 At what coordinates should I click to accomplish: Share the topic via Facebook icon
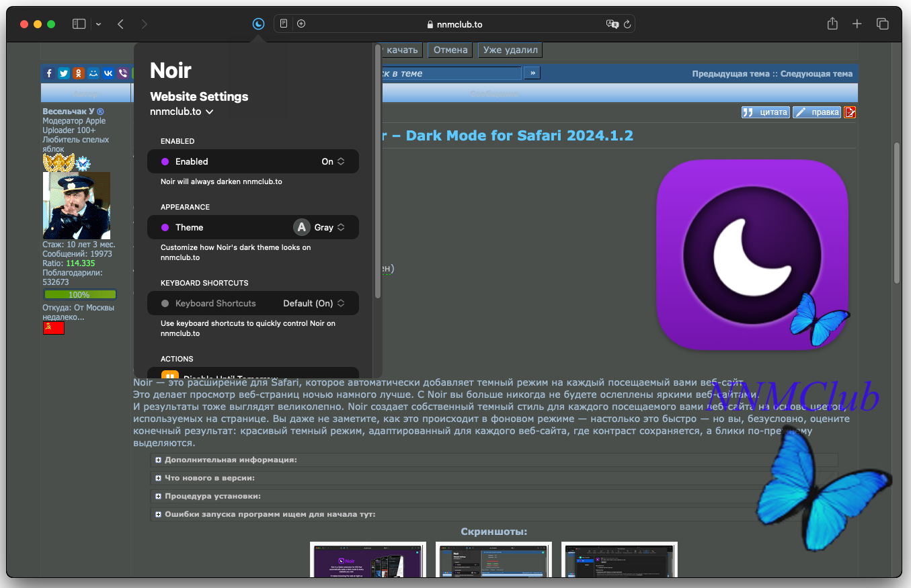coord(49,73)
